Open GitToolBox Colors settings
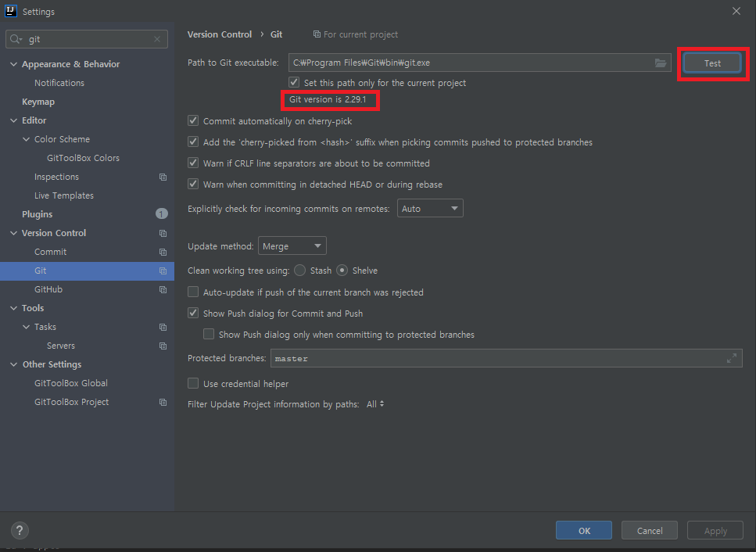Screen dimensions: 756x552 pos(83,158)
